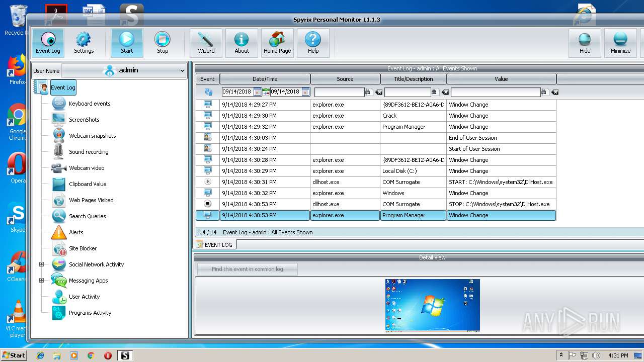644x362 pixels.
Task: Open end date calendar picker
Action: pos(305,92)
